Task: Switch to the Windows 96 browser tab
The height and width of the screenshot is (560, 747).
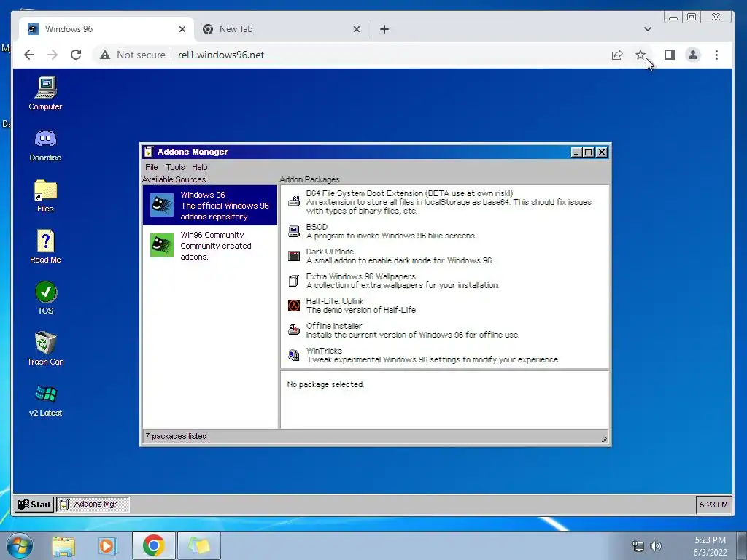Action: tap(107, 29)
